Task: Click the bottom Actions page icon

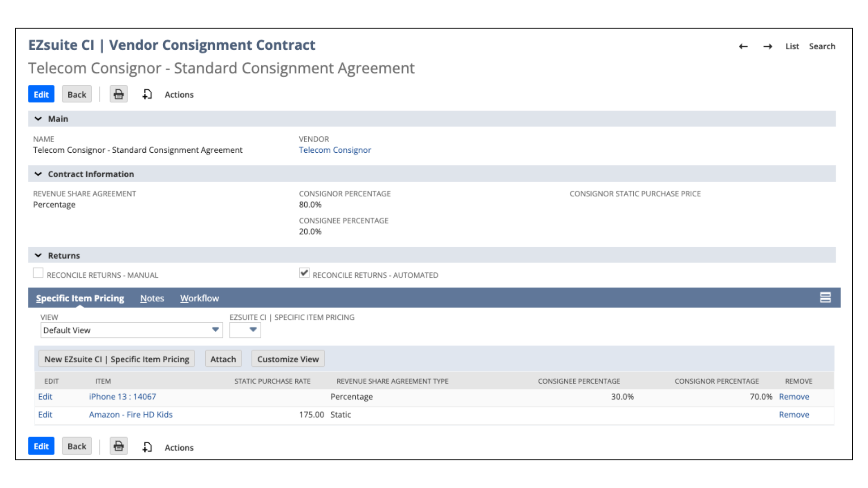Action: click(x=147, y=447)
